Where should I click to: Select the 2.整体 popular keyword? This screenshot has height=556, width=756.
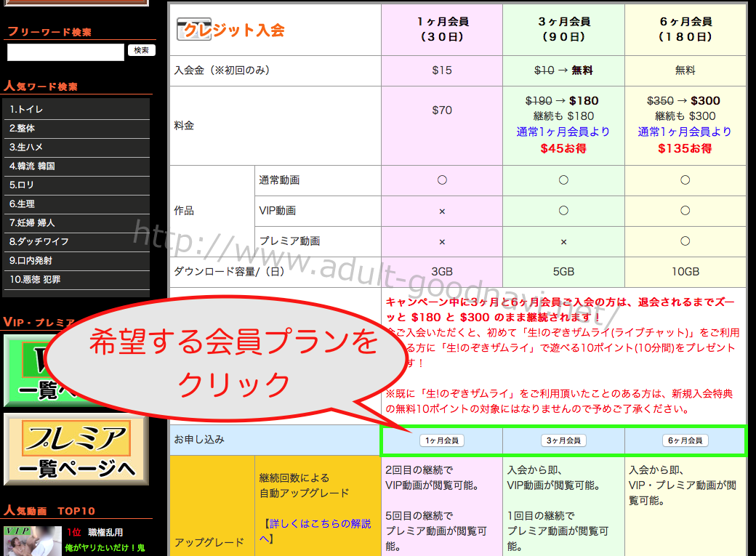coord(76,128)
